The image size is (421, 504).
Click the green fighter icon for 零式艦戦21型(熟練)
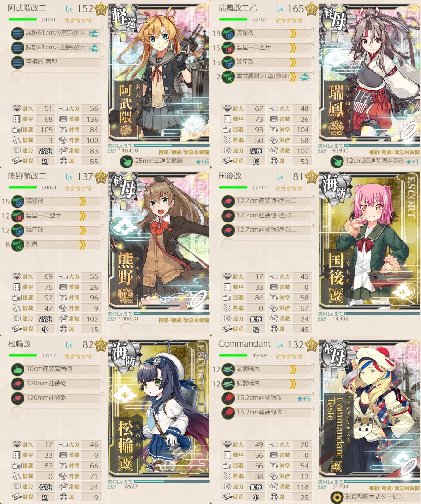[228, 77]
